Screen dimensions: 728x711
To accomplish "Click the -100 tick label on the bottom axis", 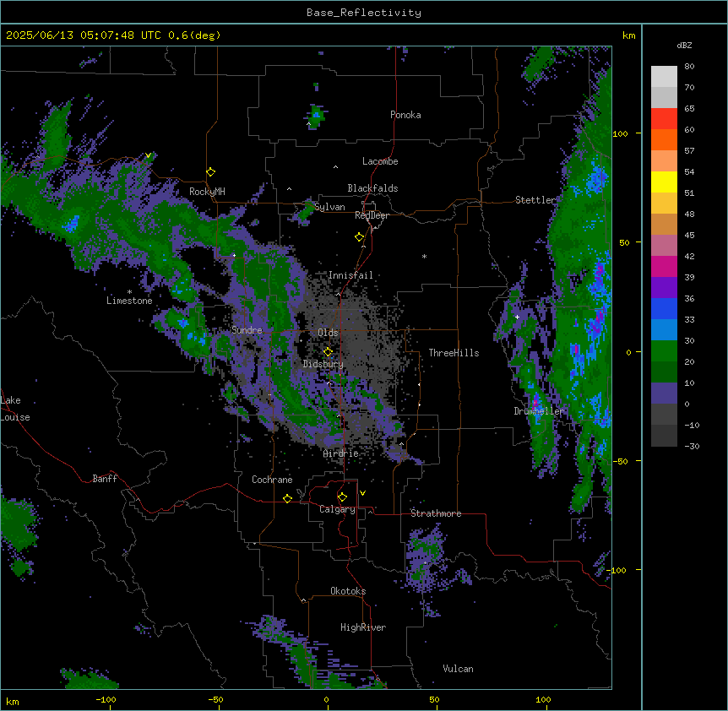I will pyautogui.click(x=106, y=700).
